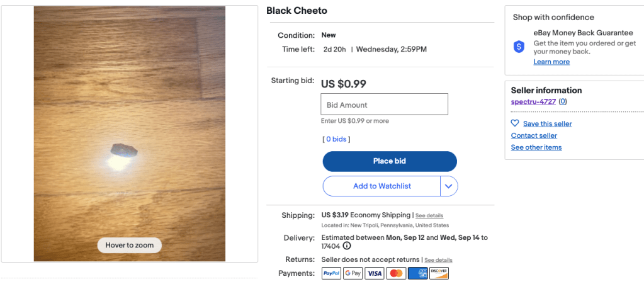Open the Learn more guarantee link
Image resolution: width=644 pixels, height=284 pixels.
coord(551,62)
